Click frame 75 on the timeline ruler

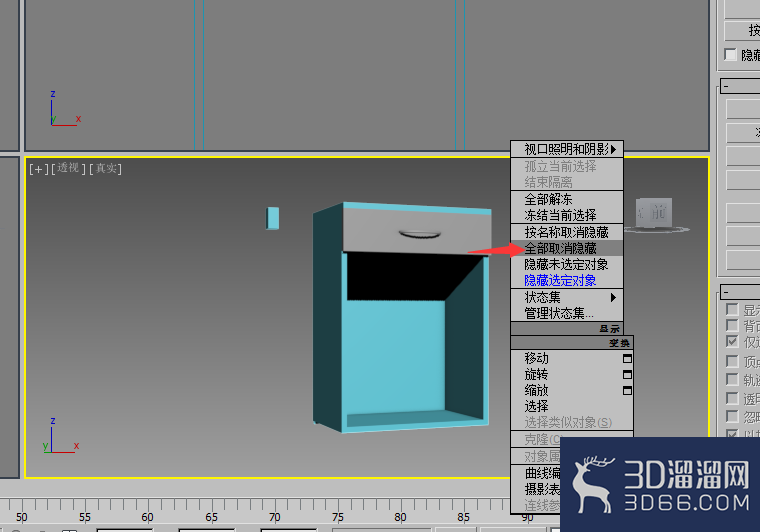pos(337,517)
